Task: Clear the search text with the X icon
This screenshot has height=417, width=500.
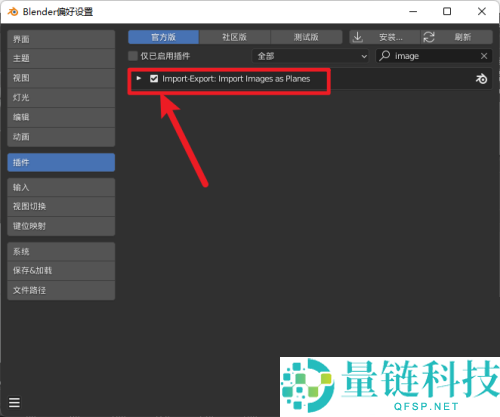Action: pos(484,56)
